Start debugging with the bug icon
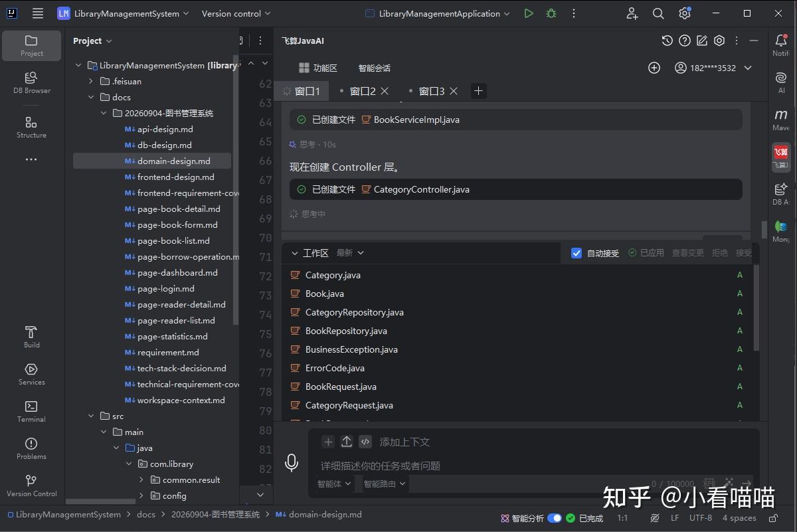Viewport: 797px width, 532px height. click(x=551, y=13)
